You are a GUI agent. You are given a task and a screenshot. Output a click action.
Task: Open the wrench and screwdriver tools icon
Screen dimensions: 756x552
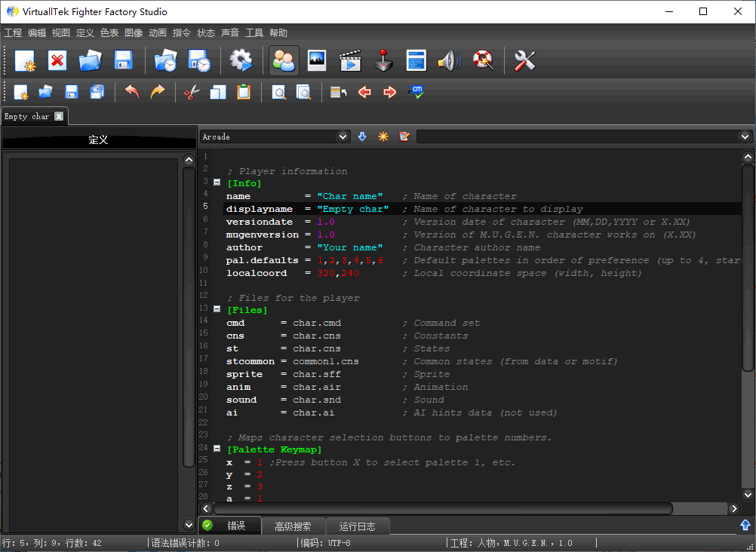coord(524,60)
